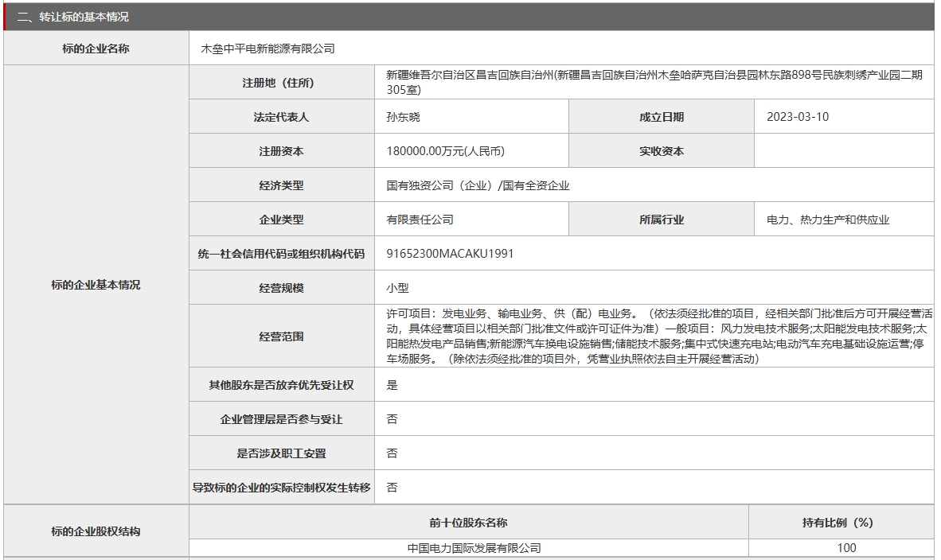Select 电力、热力生产和供应业 value
The width and height of the screenshot is (941, 560).
point(828,220)
